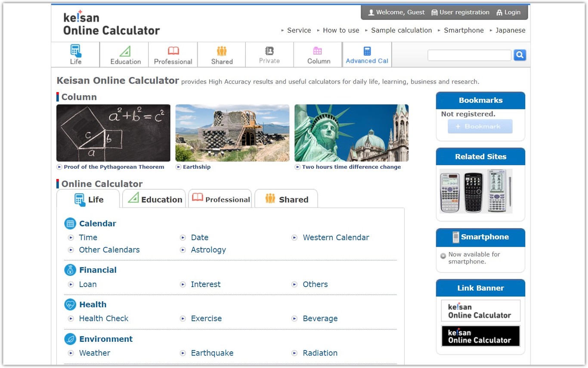The width and height of the screenshot is (588, 368).
Task: Open the Date calculators link
Action: [x=200, y=238]
